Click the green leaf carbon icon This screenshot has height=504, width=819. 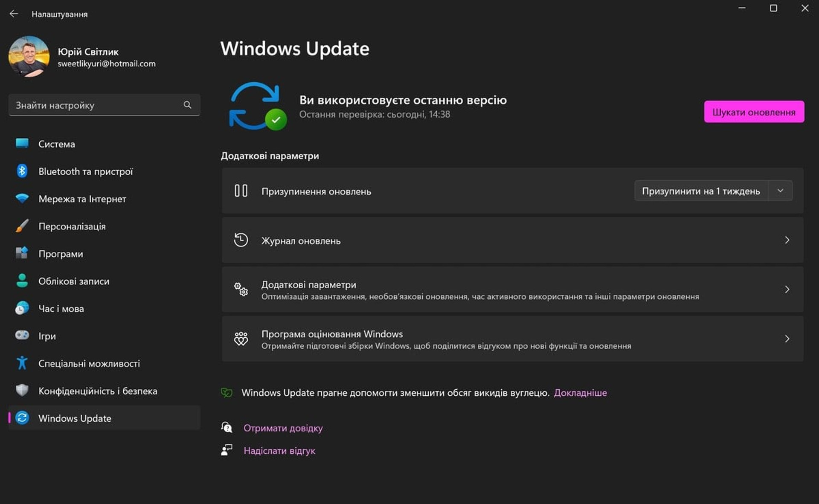click(227, 392)
